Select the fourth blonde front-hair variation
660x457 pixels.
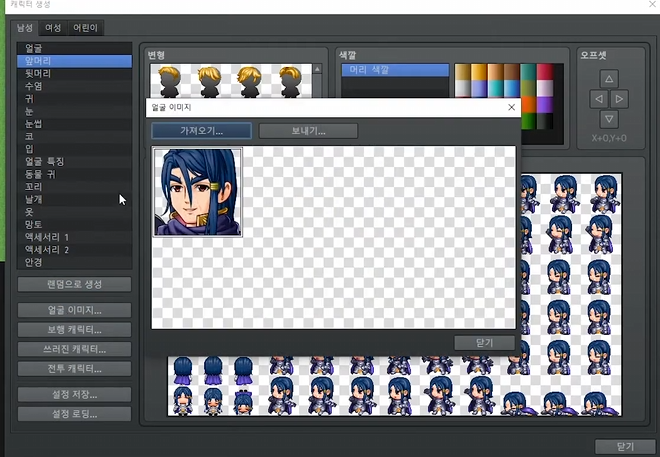290,81
